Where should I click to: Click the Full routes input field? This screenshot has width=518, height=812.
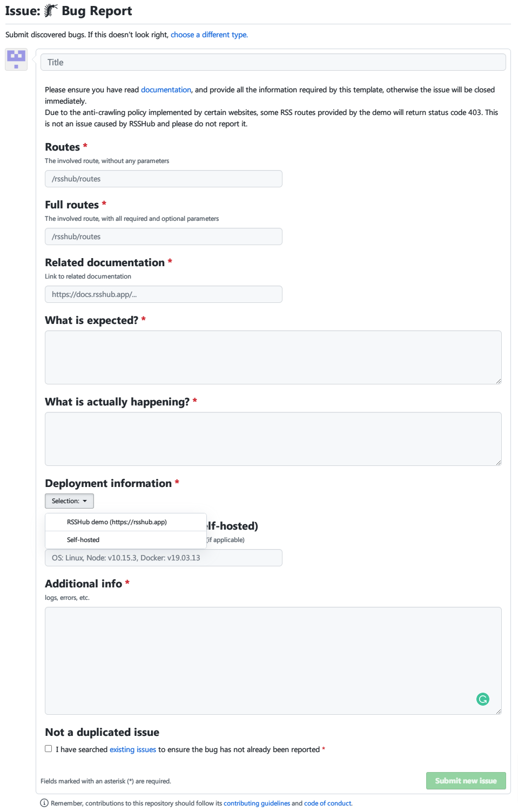164,236
